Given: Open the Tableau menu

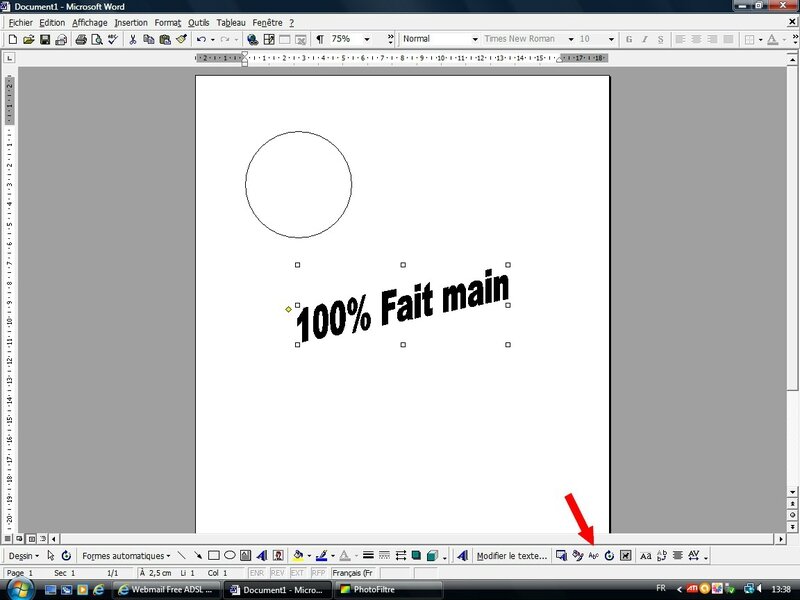Looking at the screenshot, I should point(232,22).
